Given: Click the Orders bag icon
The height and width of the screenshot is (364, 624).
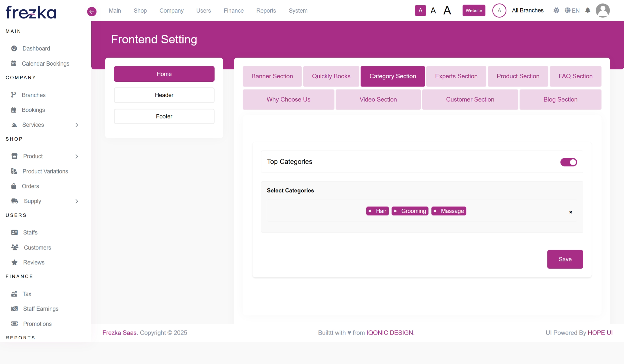Looking at the screenshot, I should [x=14, y=186].
